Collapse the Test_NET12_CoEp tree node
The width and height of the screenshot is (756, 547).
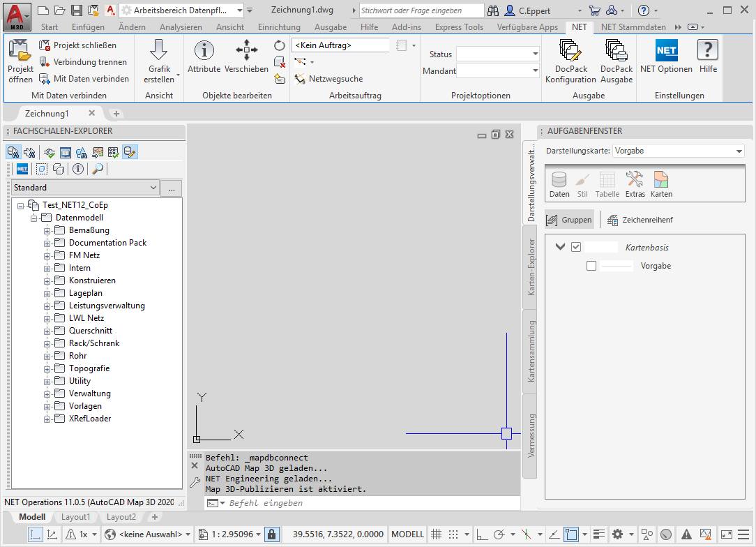pos(21,206)
